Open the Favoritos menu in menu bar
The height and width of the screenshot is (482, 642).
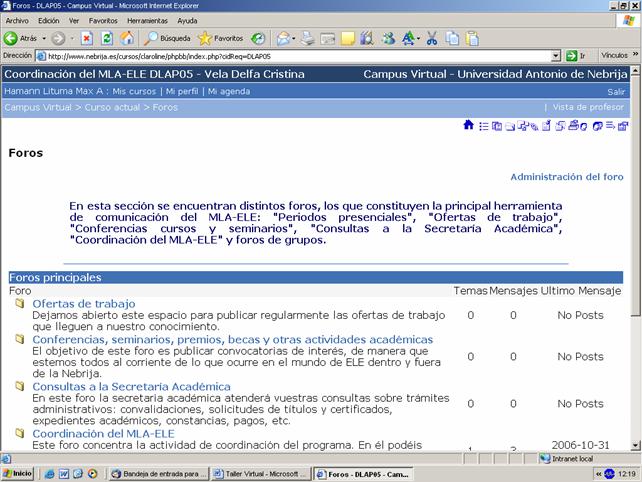(x=103, y=20)
